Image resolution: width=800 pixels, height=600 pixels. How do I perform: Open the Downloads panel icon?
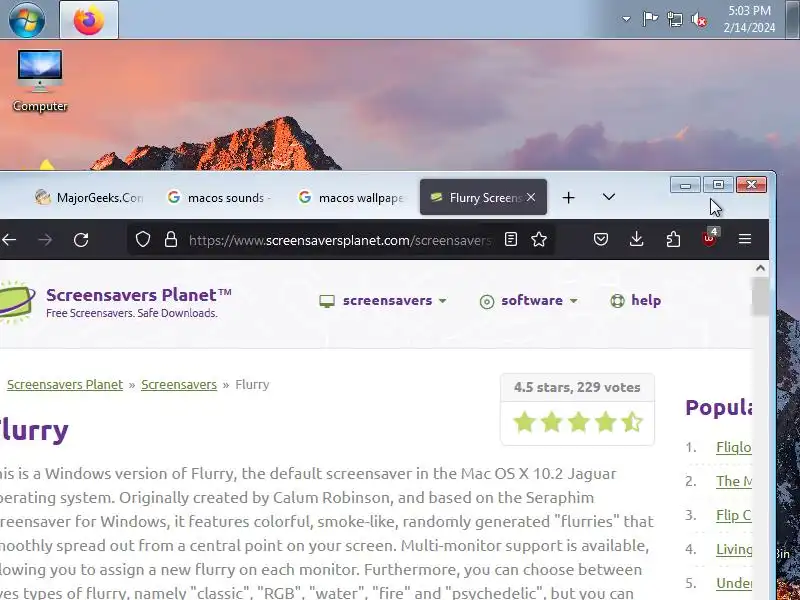[x=636, y=239]
